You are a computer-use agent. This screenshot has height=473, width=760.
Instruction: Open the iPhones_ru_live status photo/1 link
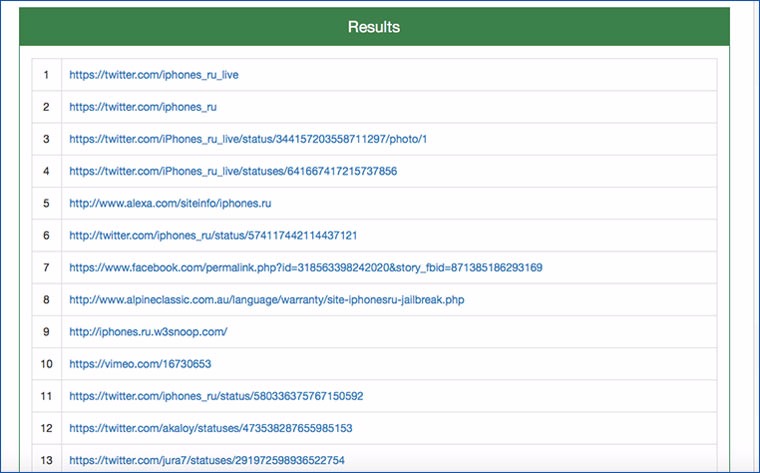(x=248, y=139)
